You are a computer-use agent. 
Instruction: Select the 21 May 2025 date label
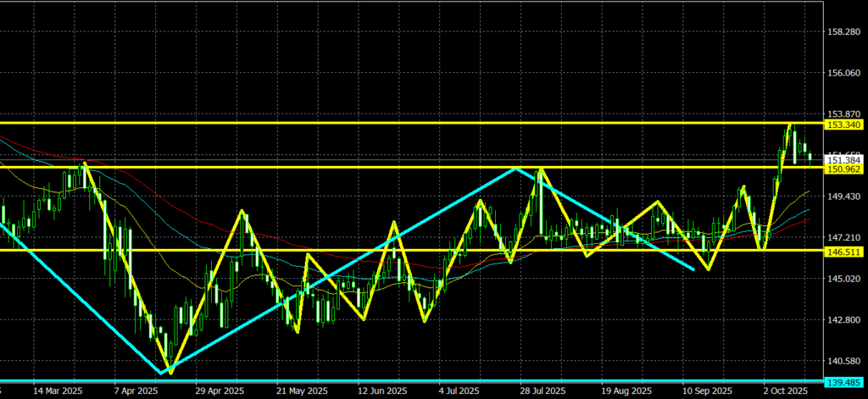[302, 391]
